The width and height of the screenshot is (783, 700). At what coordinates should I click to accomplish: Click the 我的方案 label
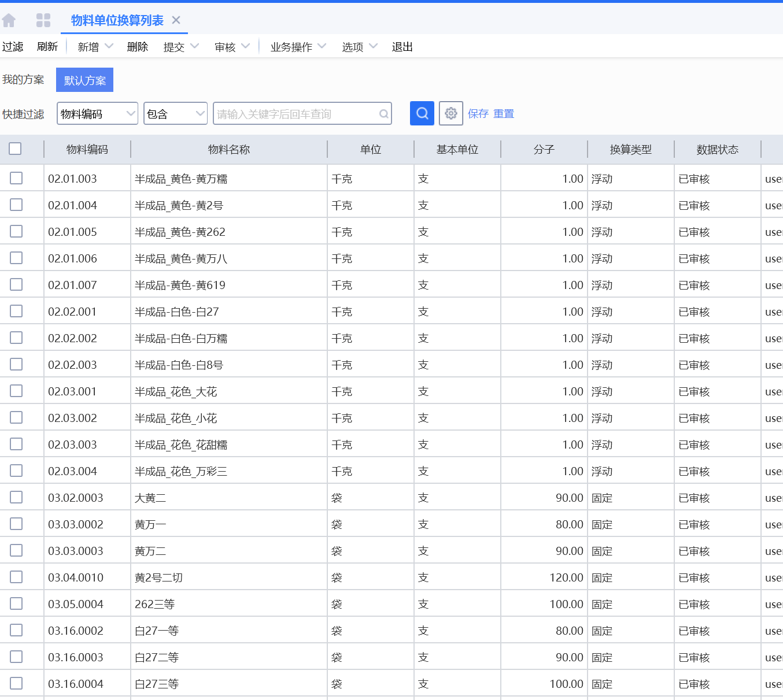[x=23, y=80]
